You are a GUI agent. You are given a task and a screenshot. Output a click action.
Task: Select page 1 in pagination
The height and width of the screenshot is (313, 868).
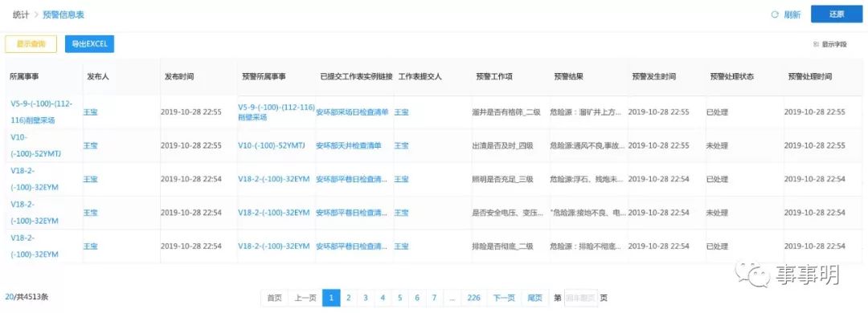click(331, 298)
